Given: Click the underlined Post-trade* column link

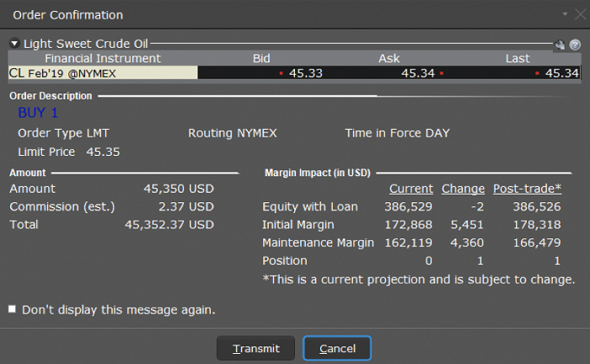Looking at the screenshot, I should coord(527,189).
